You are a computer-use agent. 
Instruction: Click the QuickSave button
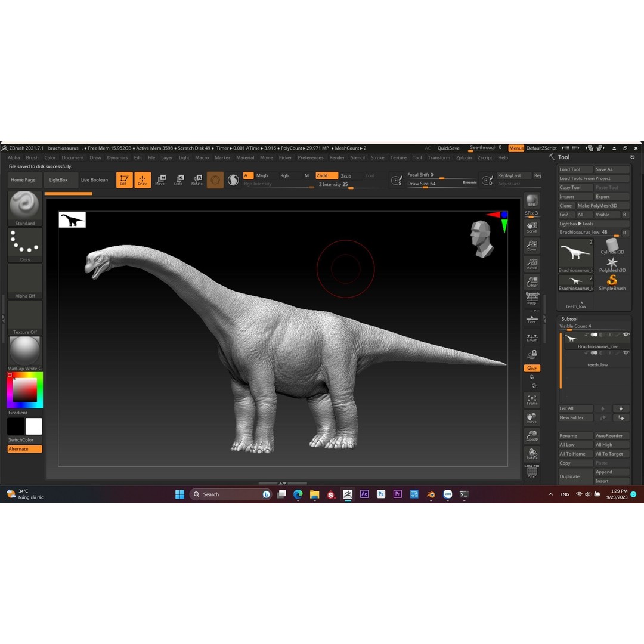[x=448, y=148]
